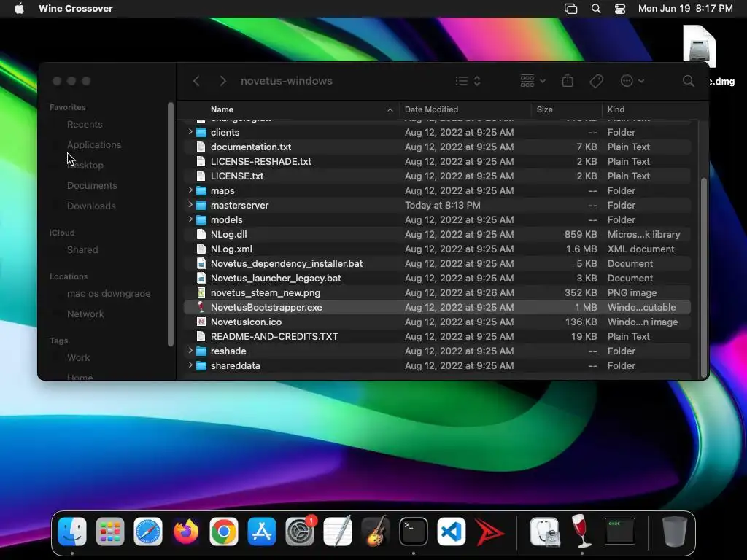Click the sidebar vertical scrollbar
The width and height of the screenshot is (747, 560).
(x=171, y=224)
